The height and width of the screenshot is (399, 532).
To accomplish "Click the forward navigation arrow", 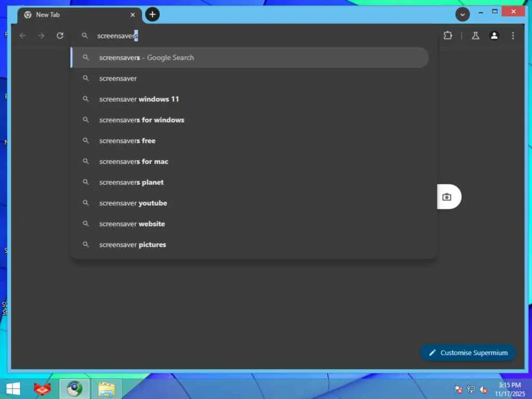I will tap(41, 36).
